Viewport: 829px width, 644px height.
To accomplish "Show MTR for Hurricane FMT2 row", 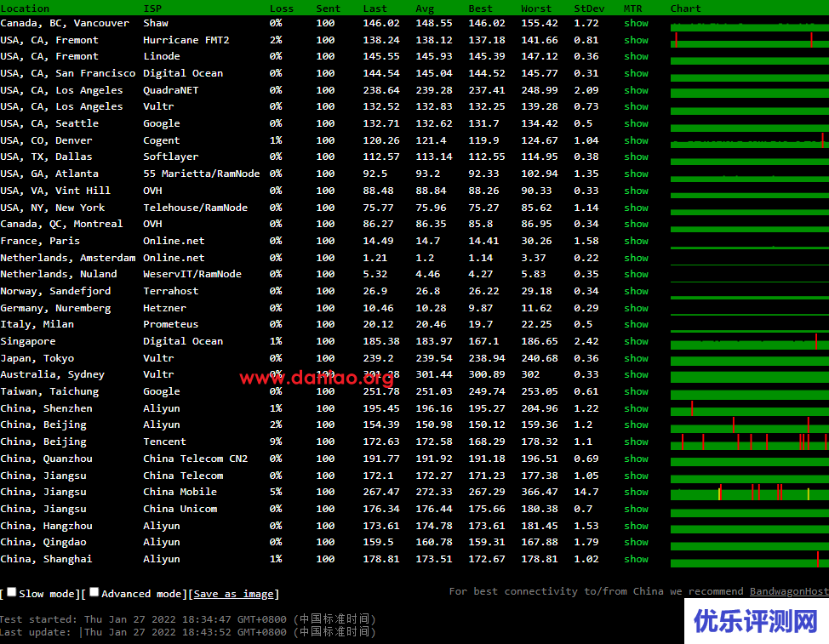I will pos(636,40).
